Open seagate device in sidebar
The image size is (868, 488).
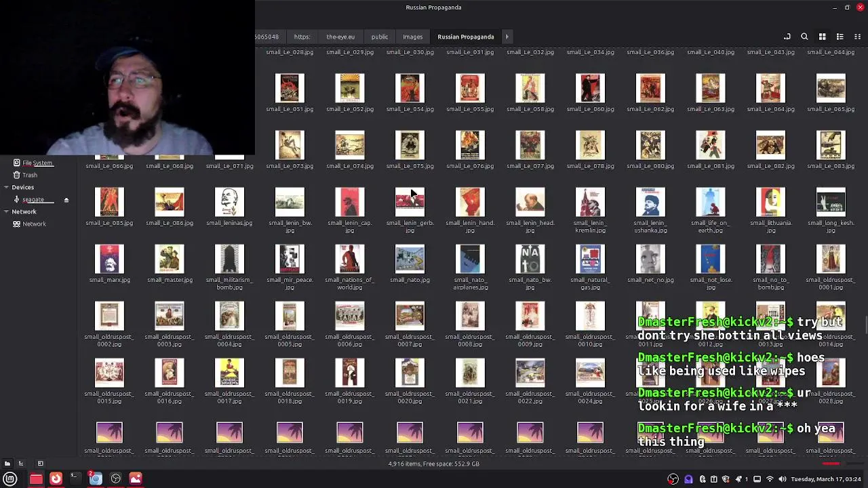click(33, 199)
